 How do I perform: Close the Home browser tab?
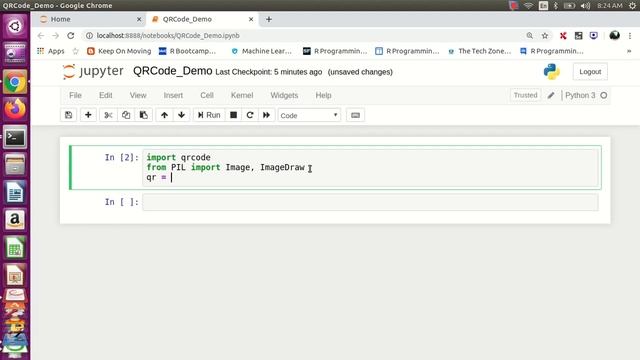pos(139,19)
